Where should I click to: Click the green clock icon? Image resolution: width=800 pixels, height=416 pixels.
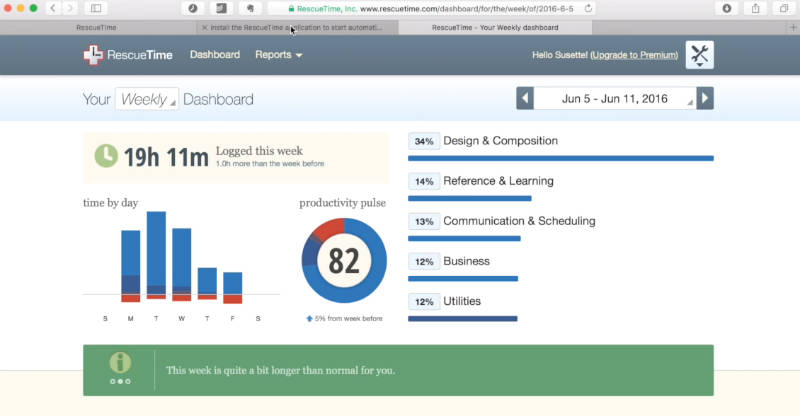point(106,156)
